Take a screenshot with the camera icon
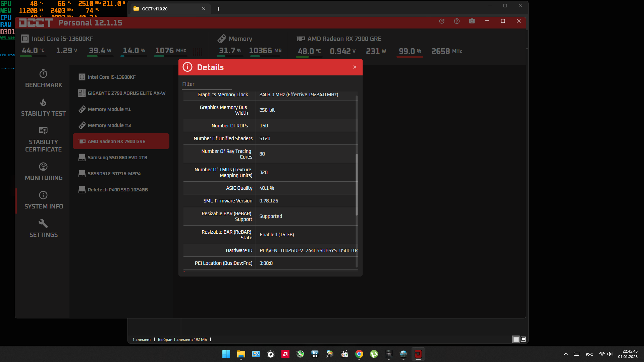 point(472,21)
